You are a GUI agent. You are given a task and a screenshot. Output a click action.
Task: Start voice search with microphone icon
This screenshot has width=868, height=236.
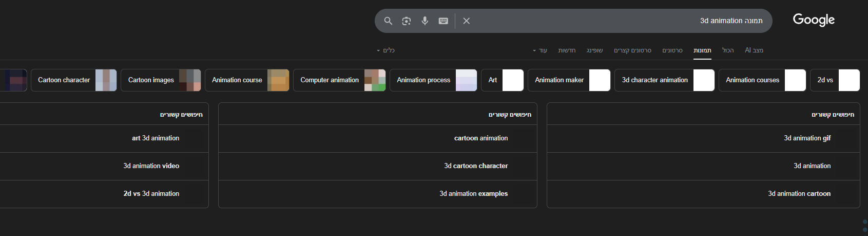425,21
